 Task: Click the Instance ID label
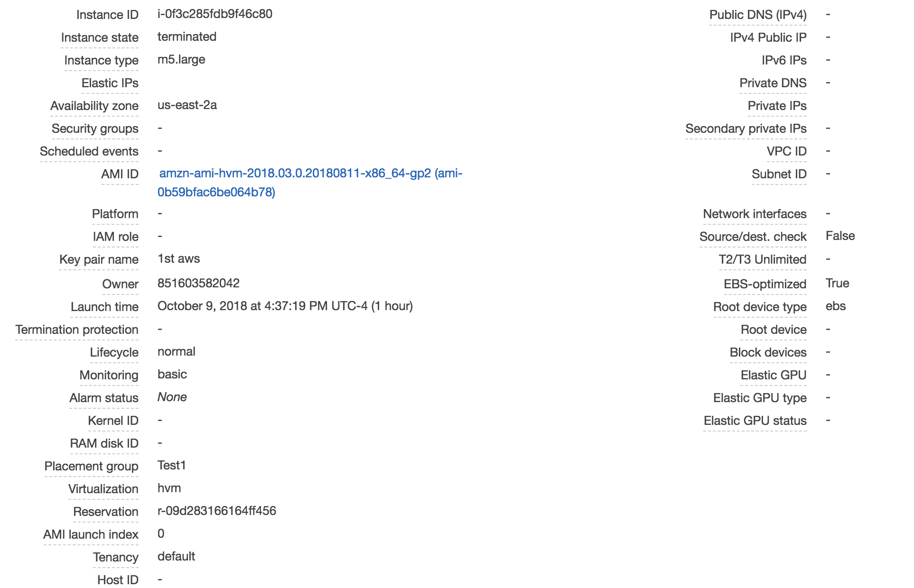pos(107,15)
